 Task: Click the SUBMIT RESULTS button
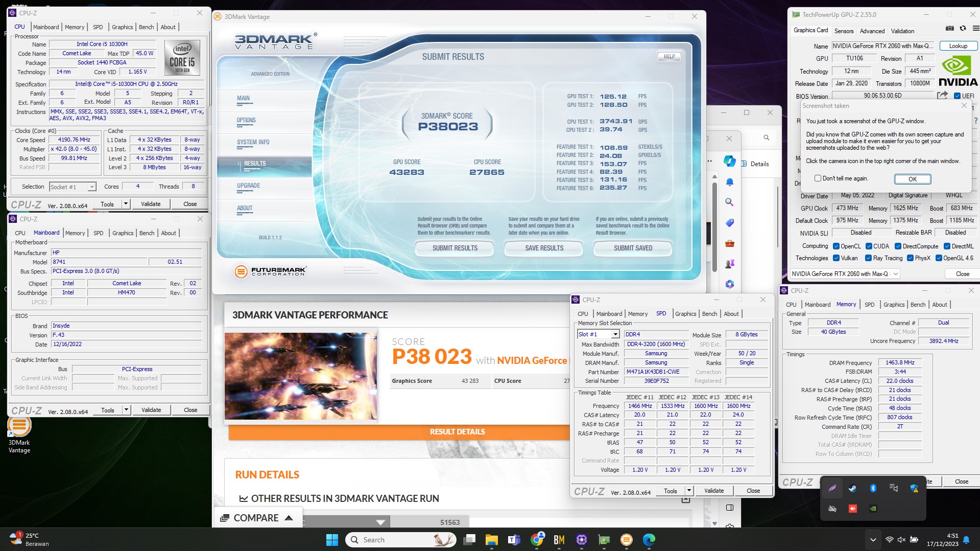pyautogui.click(x=455, y=248)
